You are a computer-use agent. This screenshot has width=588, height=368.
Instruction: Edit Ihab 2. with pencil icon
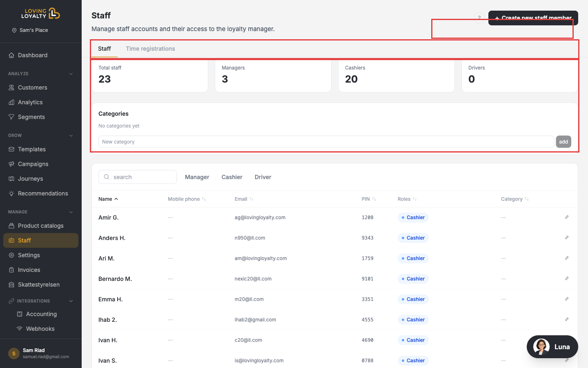[567, 319]
